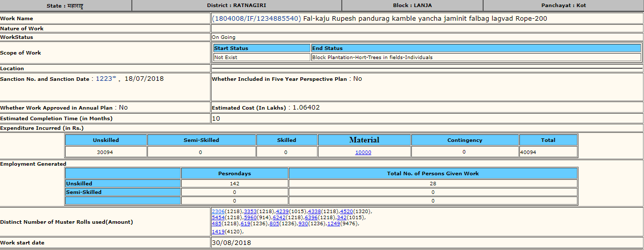The width and height of the screenshot is (644, 250).
Task: Select the Material column header
Action: (x=364, y=140)
